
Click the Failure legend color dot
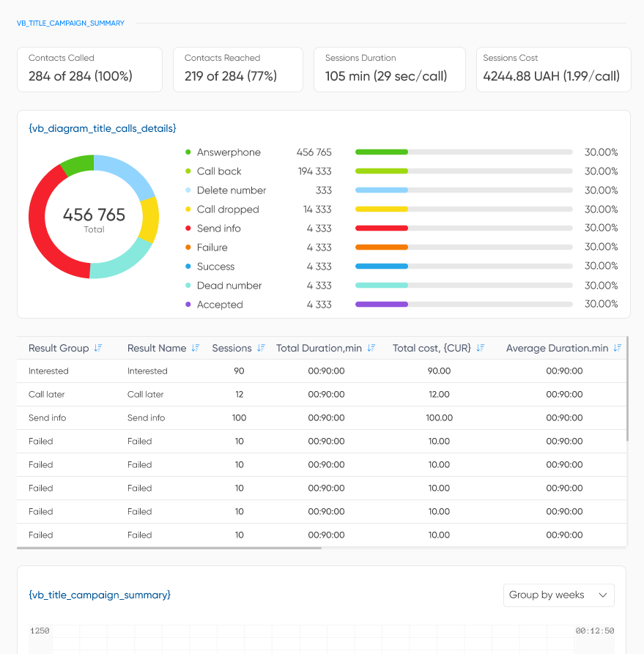coord(188,247)
